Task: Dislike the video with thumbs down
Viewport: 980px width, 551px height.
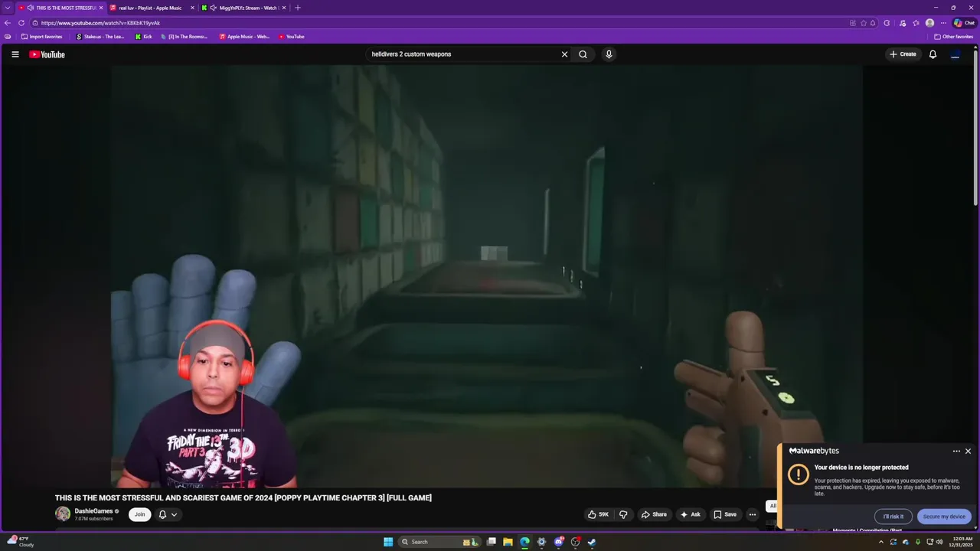Action: (623, 514)
